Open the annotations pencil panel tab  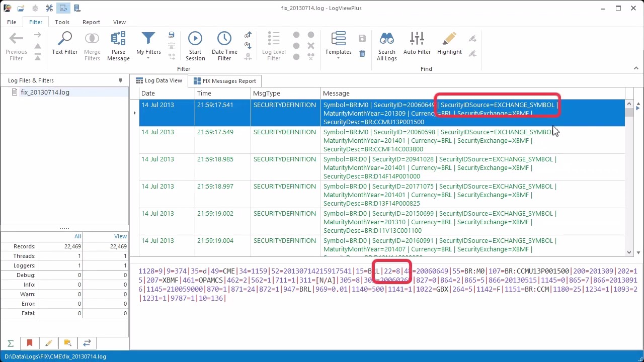click(x=49, y=343)
